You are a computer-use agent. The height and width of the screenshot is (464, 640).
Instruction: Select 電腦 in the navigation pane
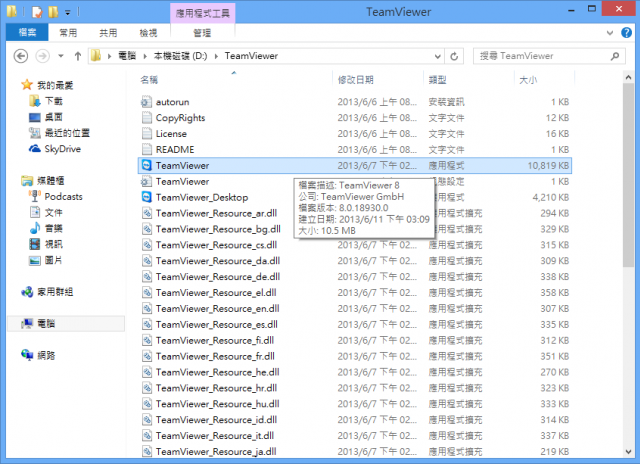click(x=66, y=324)
